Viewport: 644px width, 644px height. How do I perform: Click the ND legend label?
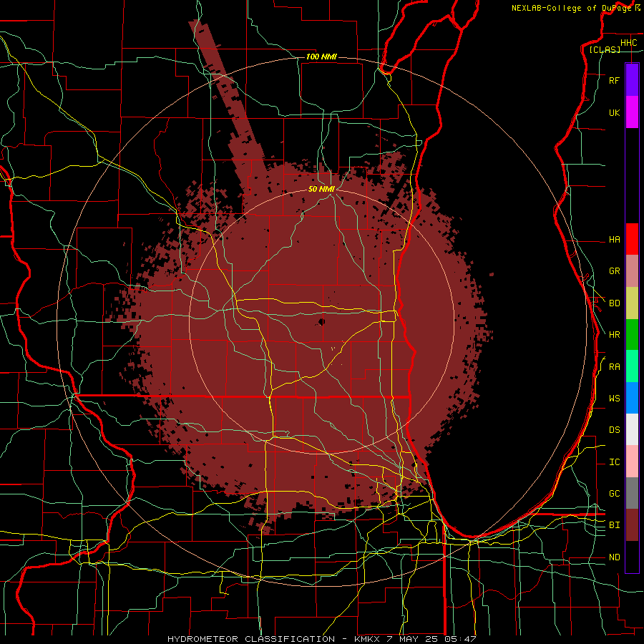(x=614, y=557)
